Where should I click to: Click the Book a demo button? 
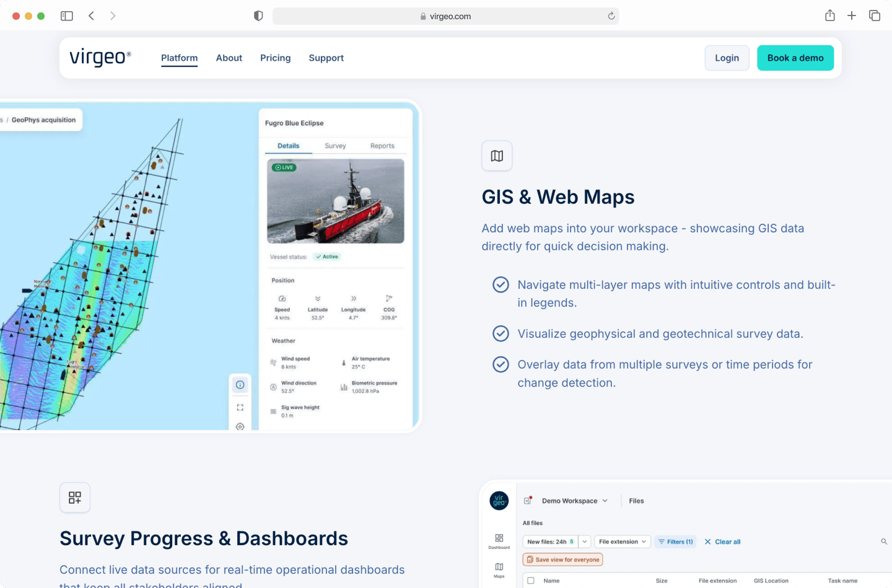pos(795,58)
